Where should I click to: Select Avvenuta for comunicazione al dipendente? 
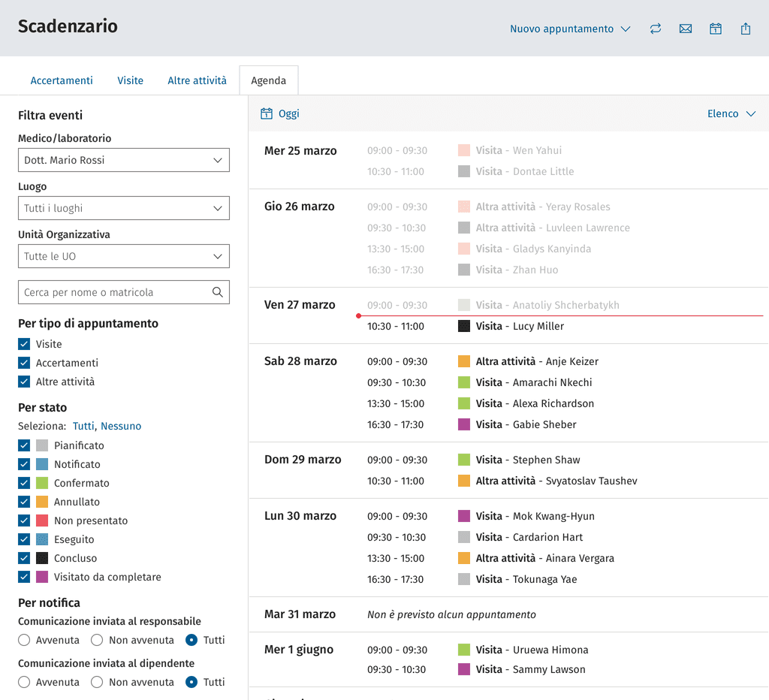click(x=24, y=682)
